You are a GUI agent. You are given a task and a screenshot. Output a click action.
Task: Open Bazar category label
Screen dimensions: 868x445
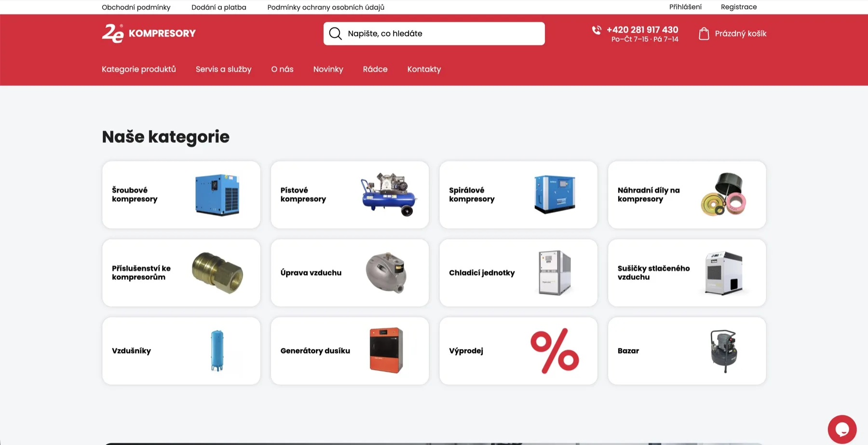coord(628,351)
